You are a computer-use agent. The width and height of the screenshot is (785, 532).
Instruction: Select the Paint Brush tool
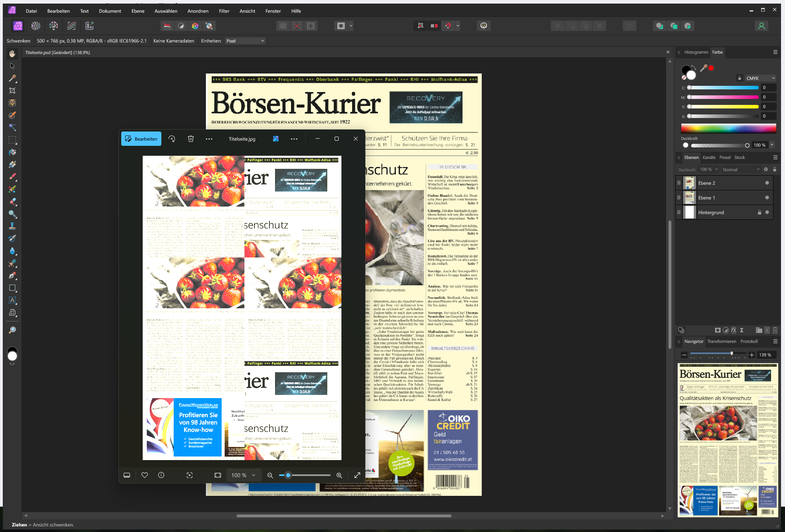point(12,177)
